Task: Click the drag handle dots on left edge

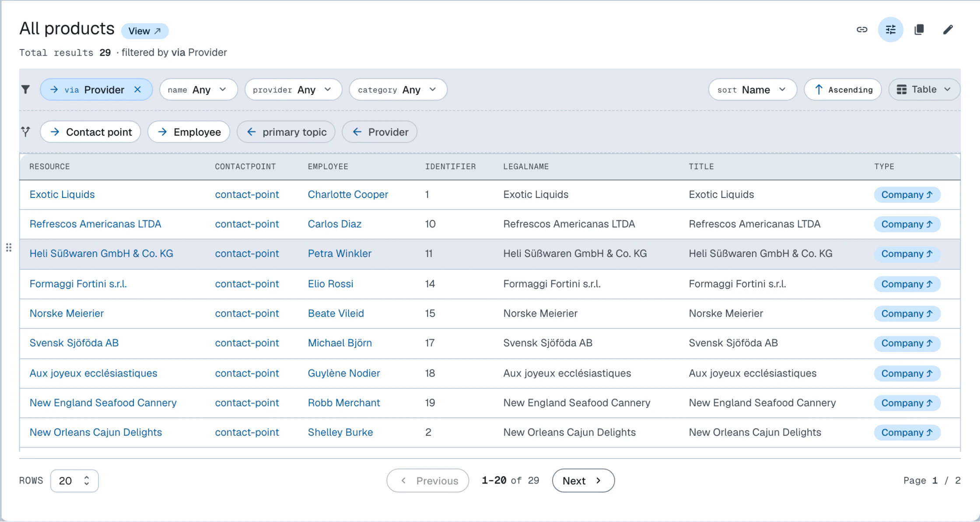Action: (x=9, y=248)
